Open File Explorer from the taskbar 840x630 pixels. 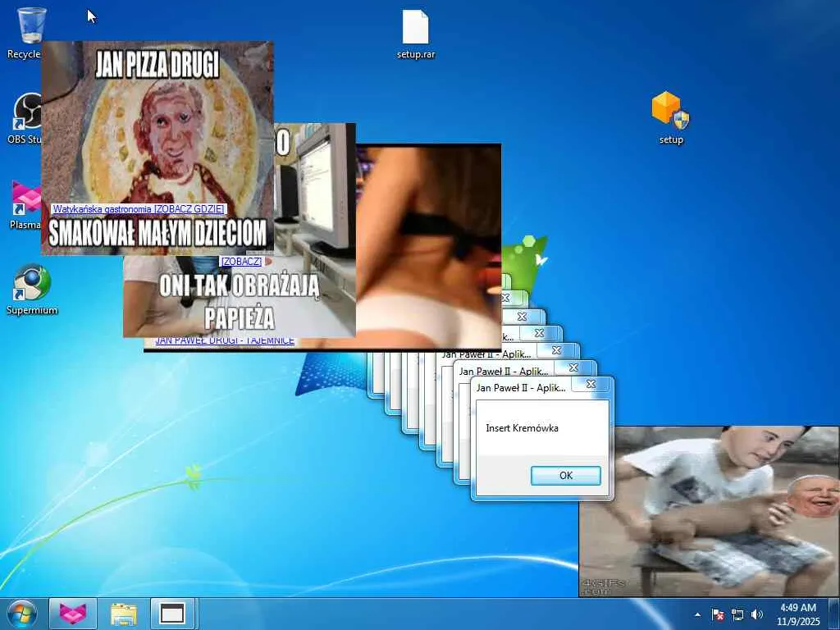click(x=124, y=614)
